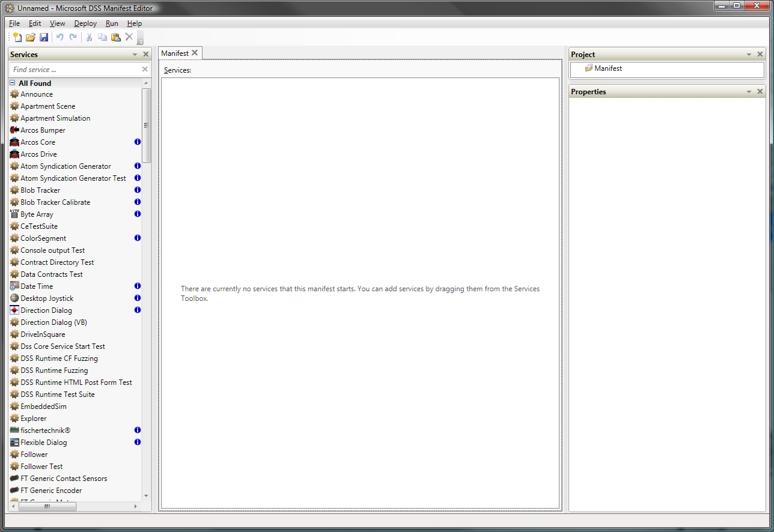
Task: Save the manifest with floppy icon
Action: pos(44,37)
